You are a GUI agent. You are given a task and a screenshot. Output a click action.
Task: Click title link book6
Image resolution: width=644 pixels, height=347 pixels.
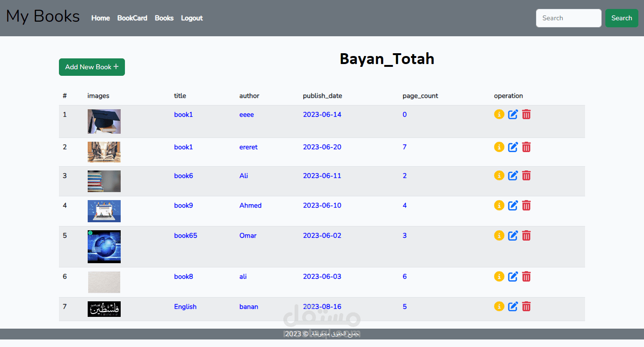click(183, 176)
